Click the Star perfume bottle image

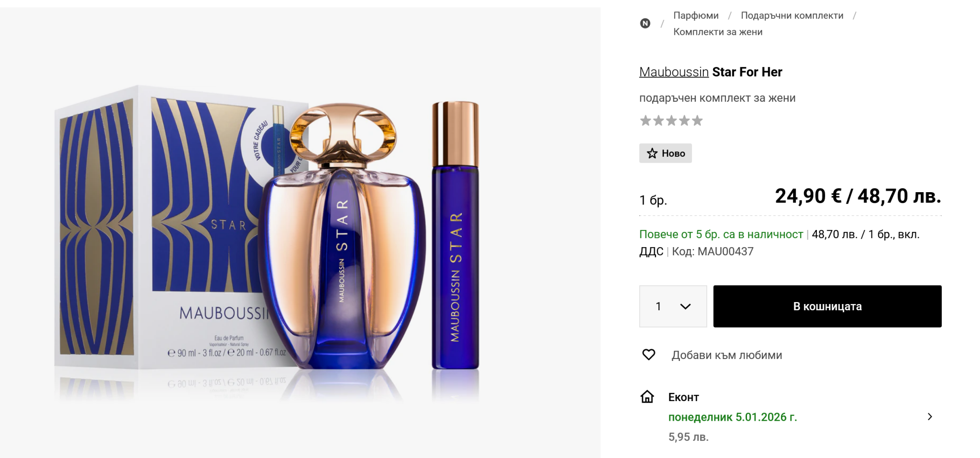click(342, 239)
